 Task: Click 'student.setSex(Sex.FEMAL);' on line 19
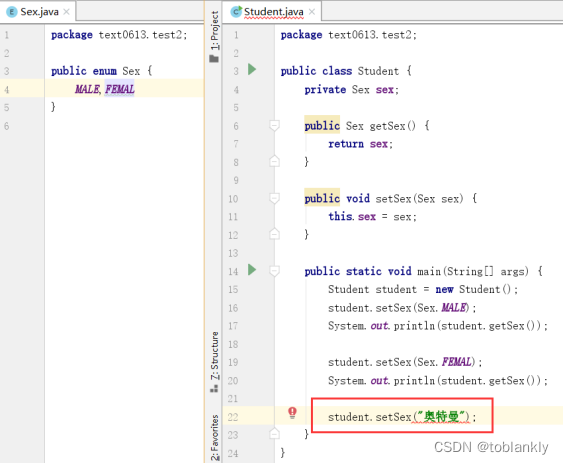click(405, 362)
